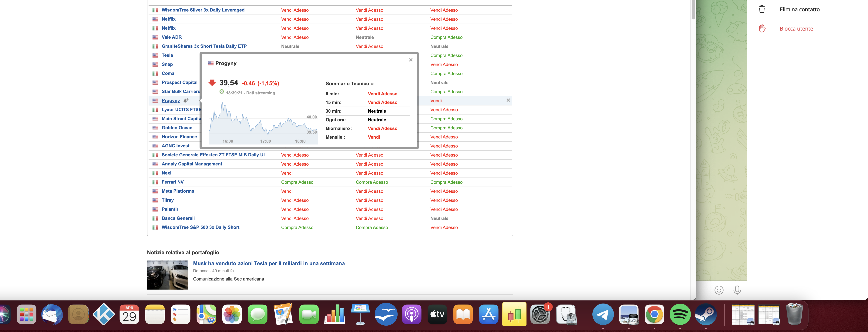This screenshot has width=868, height=332.
Task: Open Annaly Capital Management link
Action: pyautogui.click(x=192, y=164)
